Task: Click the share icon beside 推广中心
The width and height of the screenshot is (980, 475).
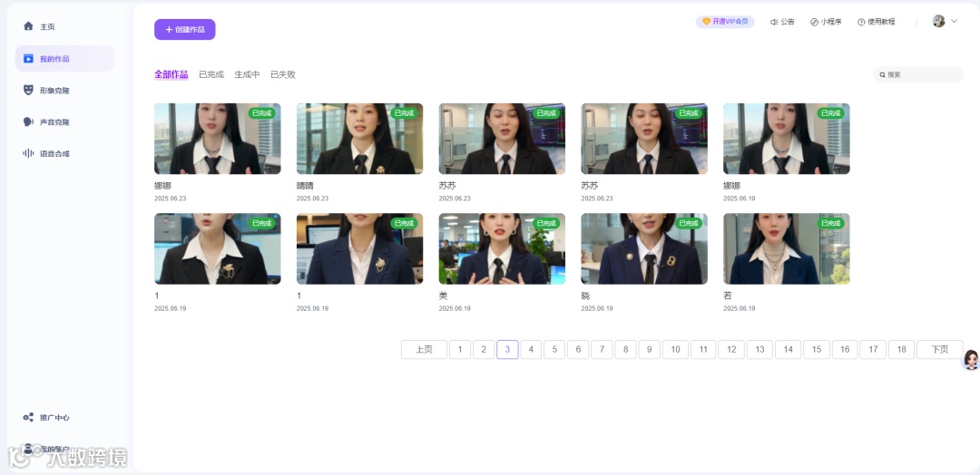Action: 28,417
